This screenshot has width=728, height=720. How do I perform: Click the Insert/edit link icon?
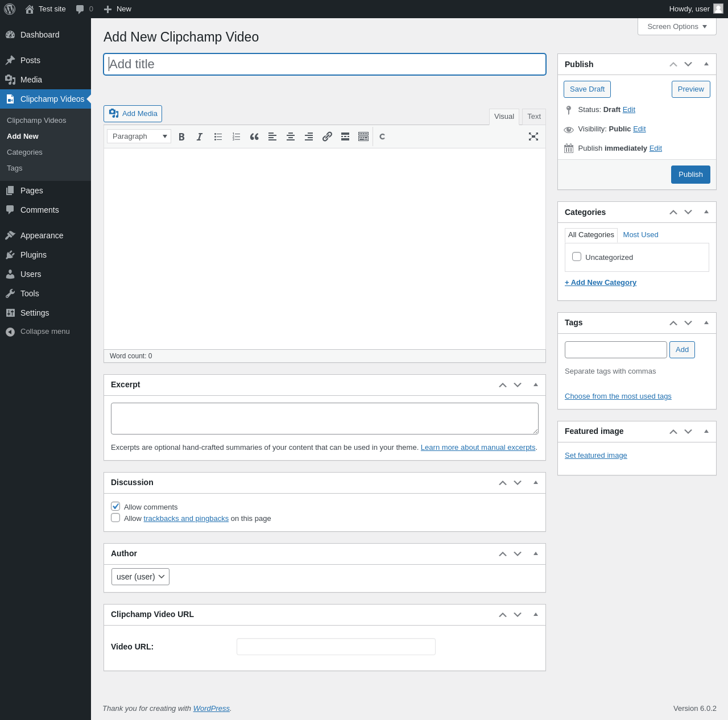327,136
